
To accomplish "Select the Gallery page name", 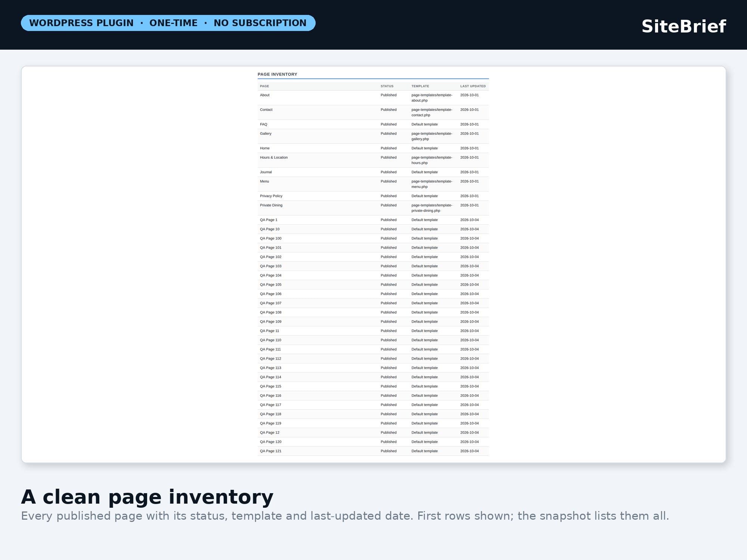I will click(266, 134).
